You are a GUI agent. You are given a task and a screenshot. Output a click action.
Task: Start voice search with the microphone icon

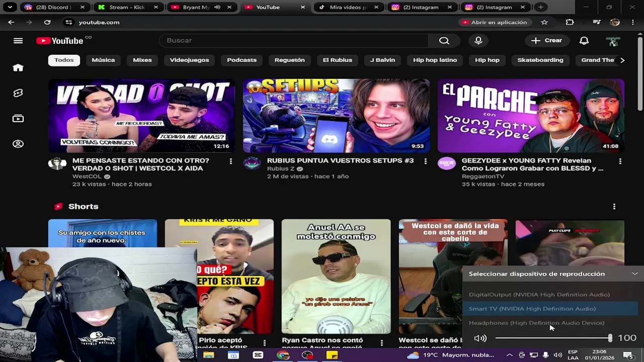pos(478,41)
